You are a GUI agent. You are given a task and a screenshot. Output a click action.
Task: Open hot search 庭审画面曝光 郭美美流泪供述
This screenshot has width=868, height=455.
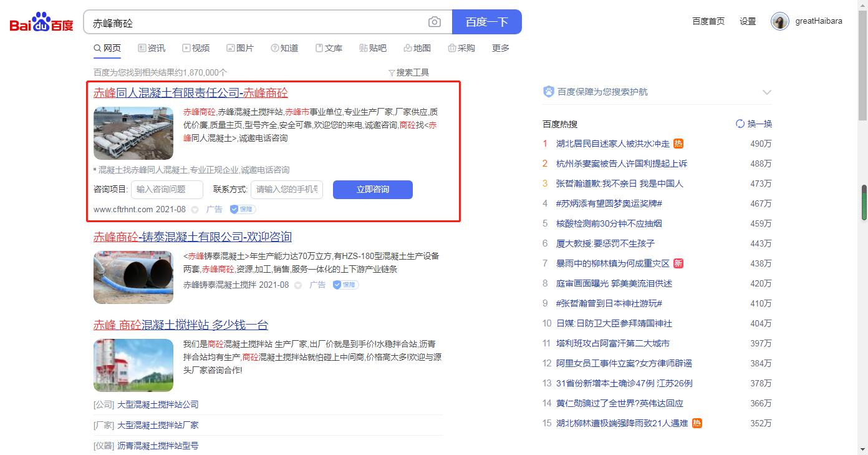coord(614,283)
